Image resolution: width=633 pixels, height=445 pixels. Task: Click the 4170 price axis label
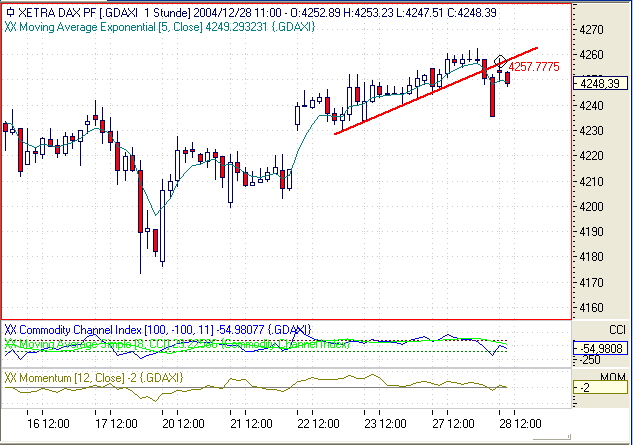click(591, 283)
